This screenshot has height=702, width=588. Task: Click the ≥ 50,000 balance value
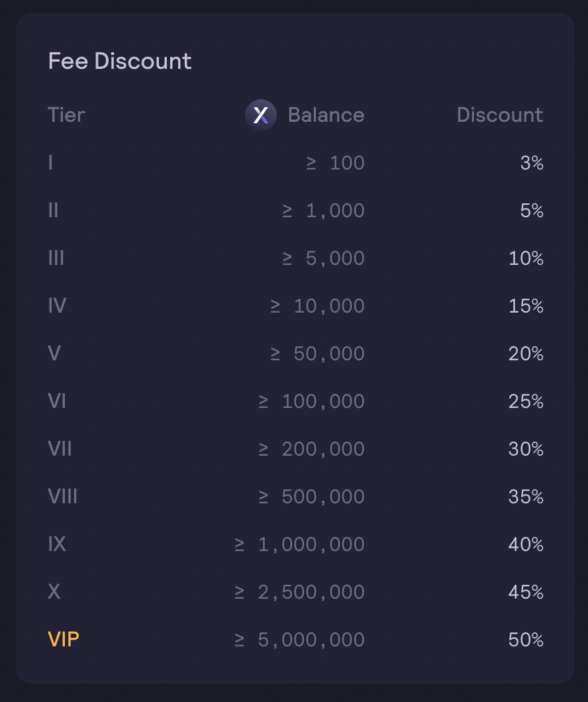point(318,354)
